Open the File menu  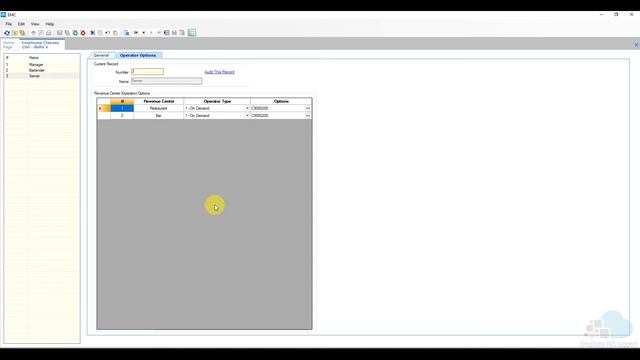pos(9,24)
